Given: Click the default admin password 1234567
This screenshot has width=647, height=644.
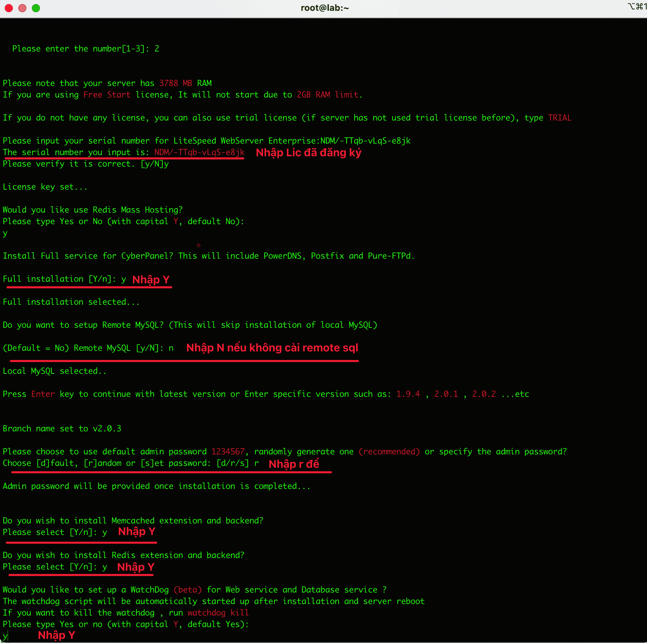Looking at the screenshot, I should click(228, 452).
